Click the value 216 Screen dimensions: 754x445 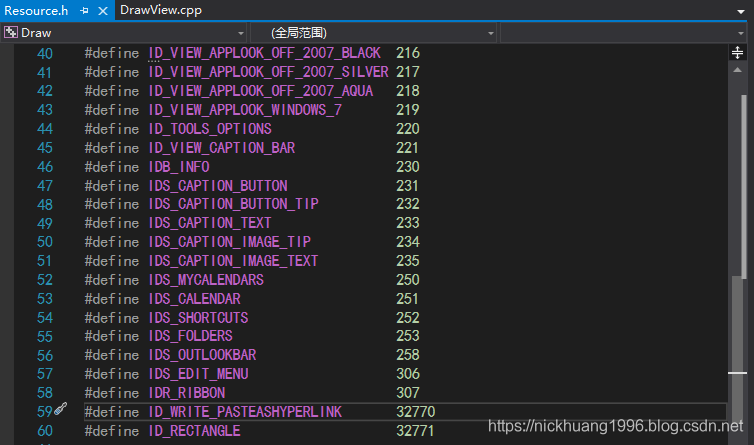pyautogui.click(x=408, y=53)
